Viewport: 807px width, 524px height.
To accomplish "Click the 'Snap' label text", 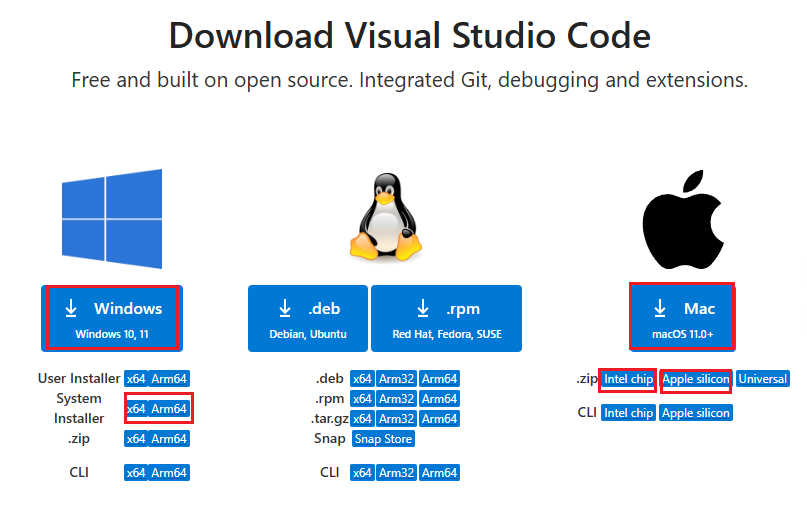I will 329,439.
